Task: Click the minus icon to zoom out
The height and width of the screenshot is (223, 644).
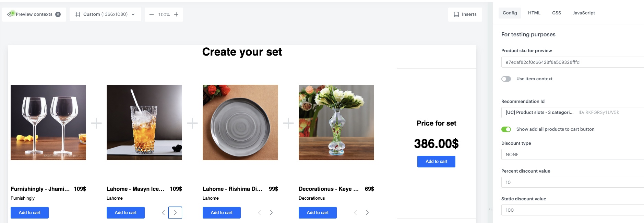Action: pos(151,14)
